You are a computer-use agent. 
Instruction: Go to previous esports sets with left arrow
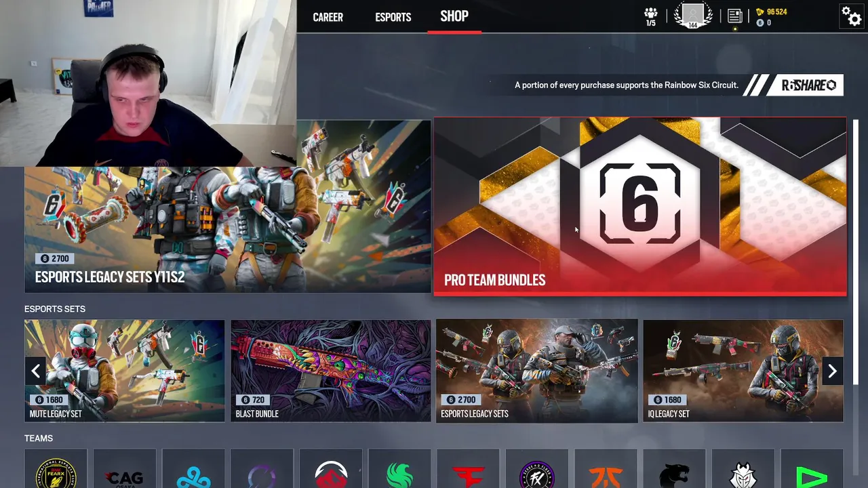(36, 371)
